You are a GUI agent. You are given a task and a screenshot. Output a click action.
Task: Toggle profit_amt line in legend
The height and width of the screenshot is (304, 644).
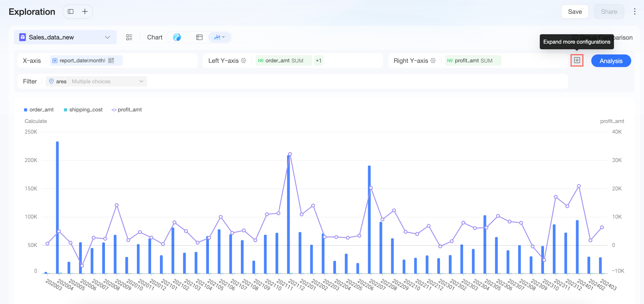126,110
